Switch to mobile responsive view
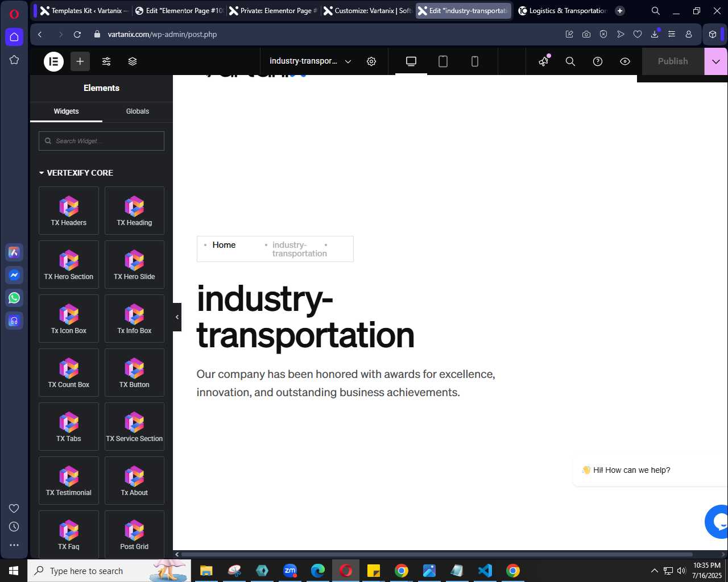Image resolution: width=728 pixels, height=582 pixels. [475, 61]
